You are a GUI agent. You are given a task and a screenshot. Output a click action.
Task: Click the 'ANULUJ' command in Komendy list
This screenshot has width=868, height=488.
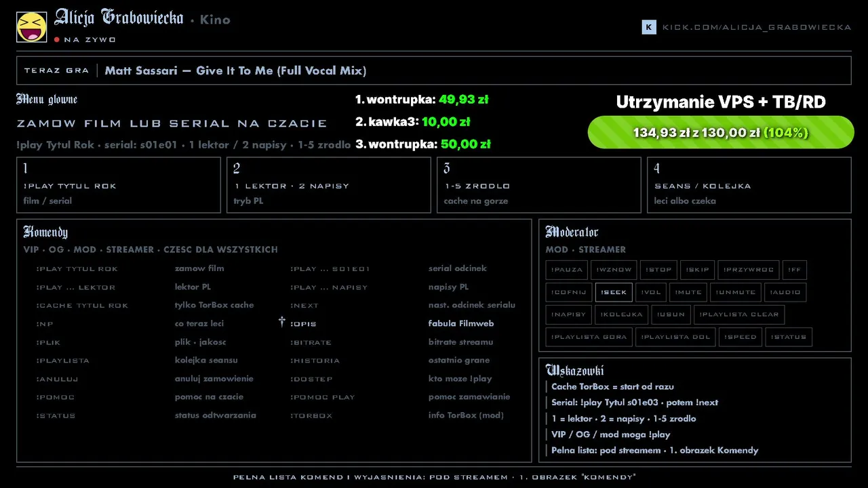click(57, 379)
